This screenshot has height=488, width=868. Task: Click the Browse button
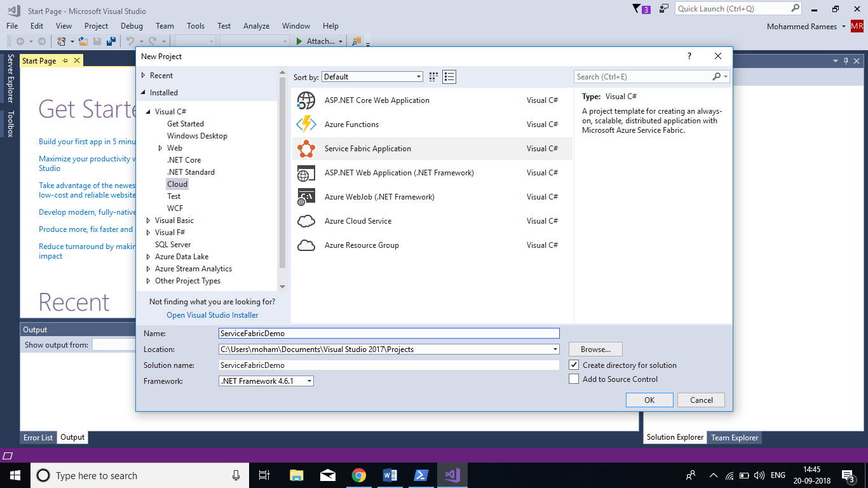pyautogui.click(x=595, y=349)
